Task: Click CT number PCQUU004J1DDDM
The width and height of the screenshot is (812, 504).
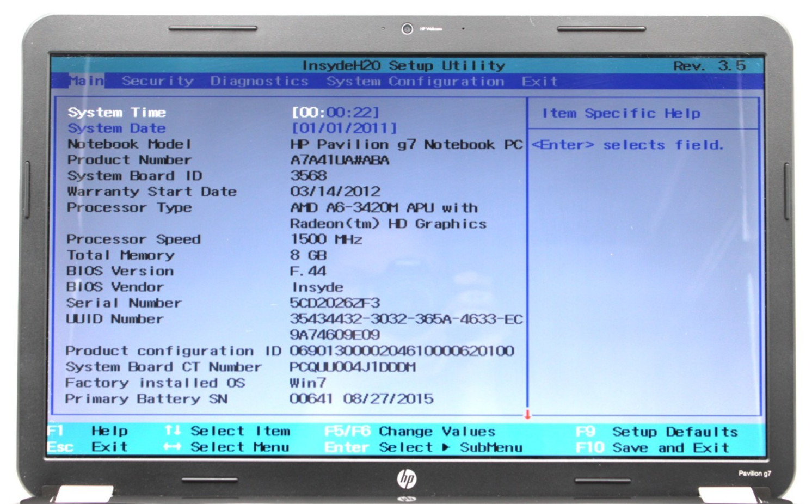Action: (x=353, y=367)
